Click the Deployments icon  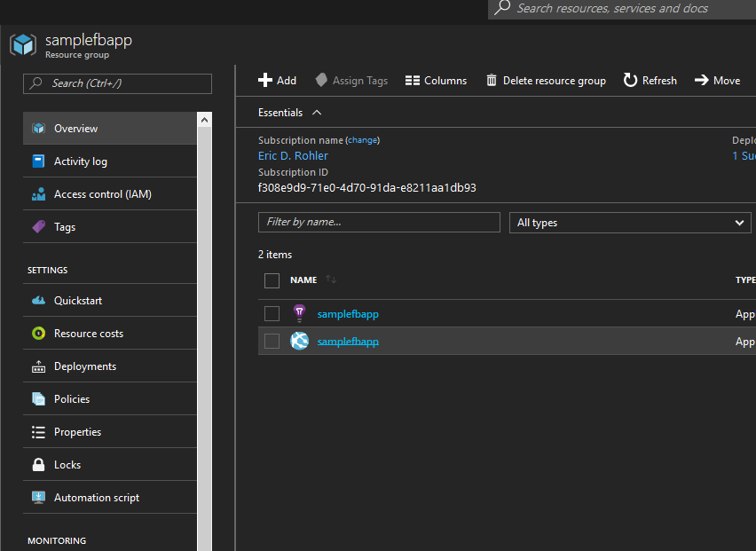[x=38, y=366]
